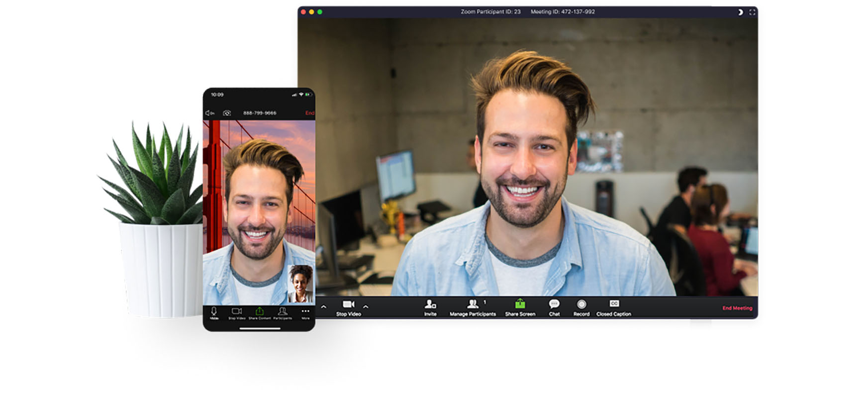Open More menu on phone

tap(305, 313)
